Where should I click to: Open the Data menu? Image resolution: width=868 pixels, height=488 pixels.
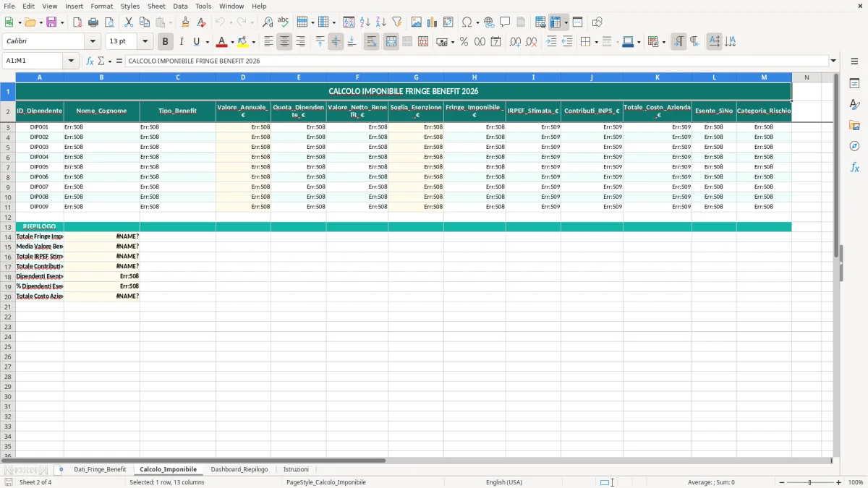(180, 6)
